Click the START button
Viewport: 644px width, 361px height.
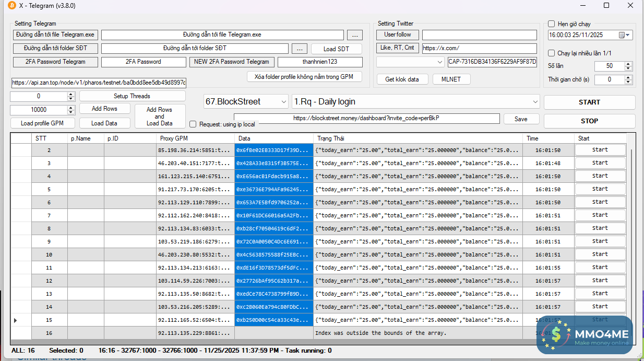click(589, 102)
